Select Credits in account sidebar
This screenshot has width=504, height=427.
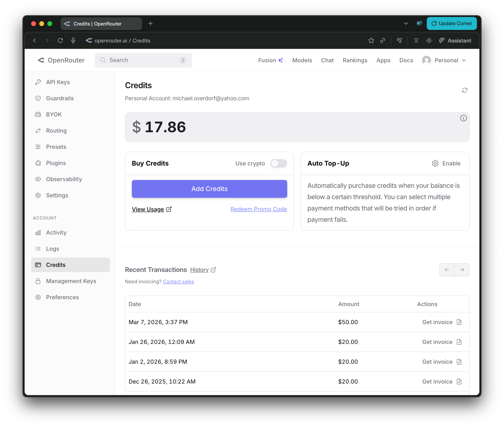[x=70, y=265]
